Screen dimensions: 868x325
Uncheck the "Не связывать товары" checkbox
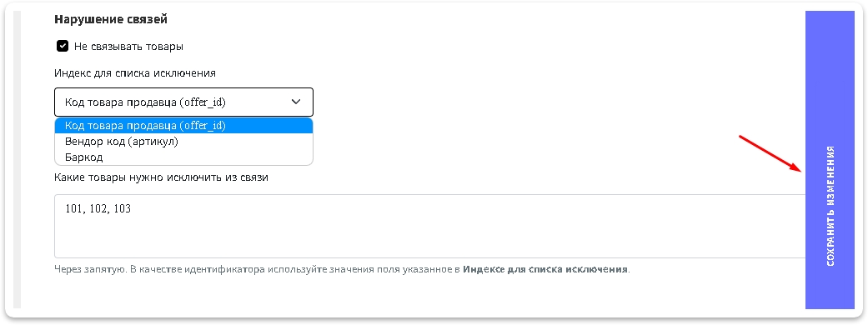[63, 46]
